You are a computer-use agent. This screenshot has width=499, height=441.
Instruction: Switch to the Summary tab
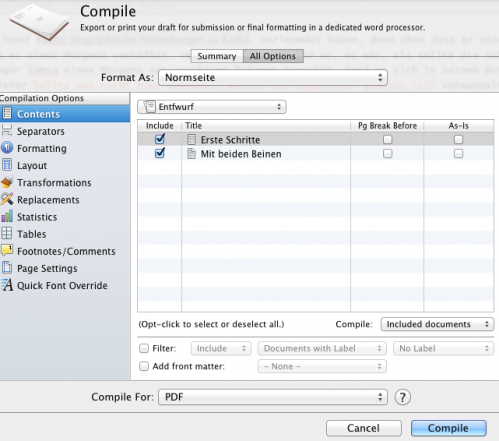click(217, 56)
